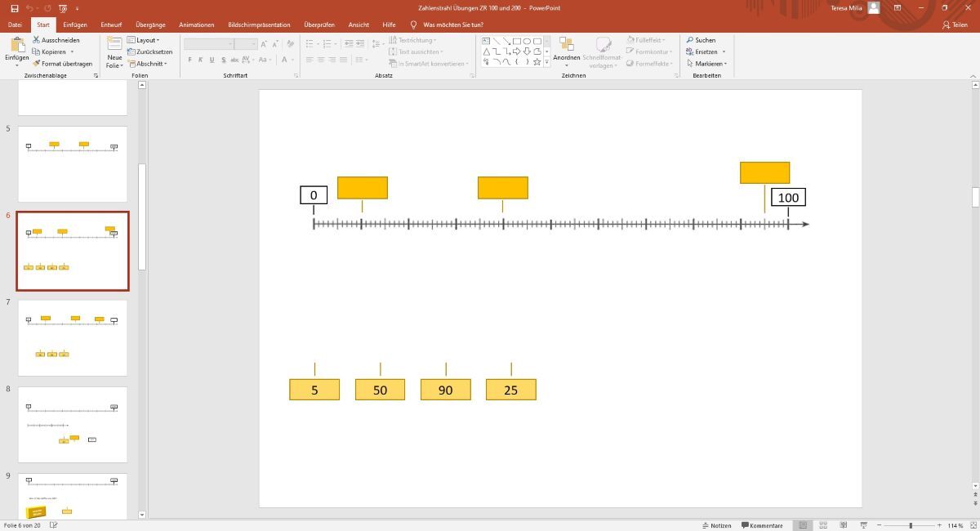Click the Suchen magnifier in Bearbeiten group
This screenshot has height=531, width=980.
tap(701, 40)
